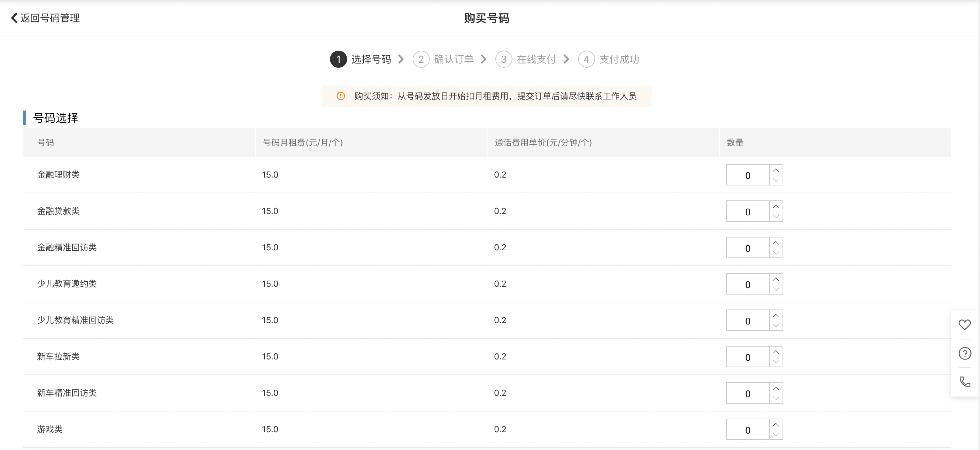980x450 pixels.
Task: Select the 金融精准回访类 row name
Action: point(67,247)
